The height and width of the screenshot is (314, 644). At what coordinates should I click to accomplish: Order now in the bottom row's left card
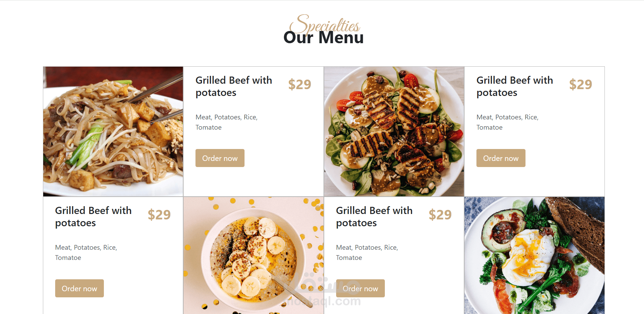(x=79, y=288)
